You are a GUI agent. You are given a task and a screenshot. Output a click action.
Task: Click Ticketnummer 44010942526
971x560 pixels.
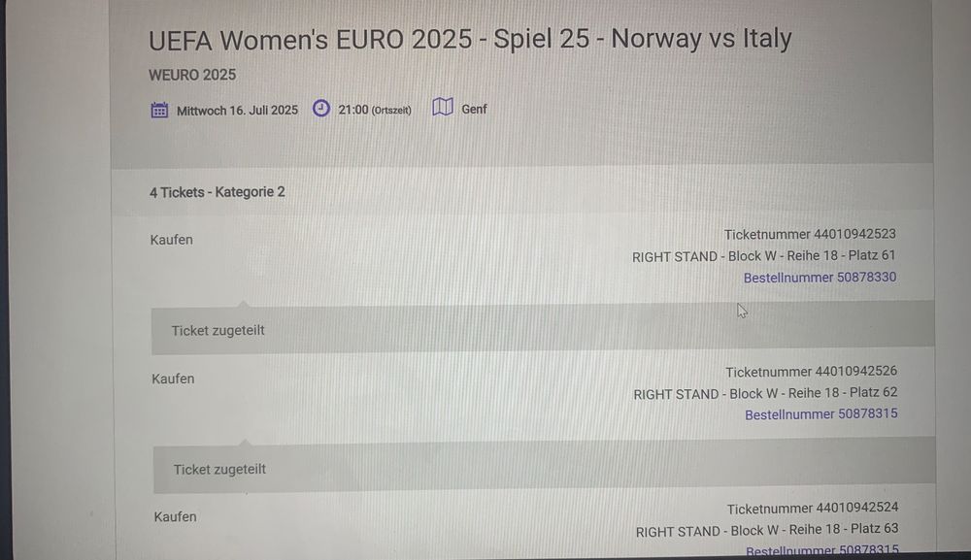pyautogui.click(x=811, y=372)
